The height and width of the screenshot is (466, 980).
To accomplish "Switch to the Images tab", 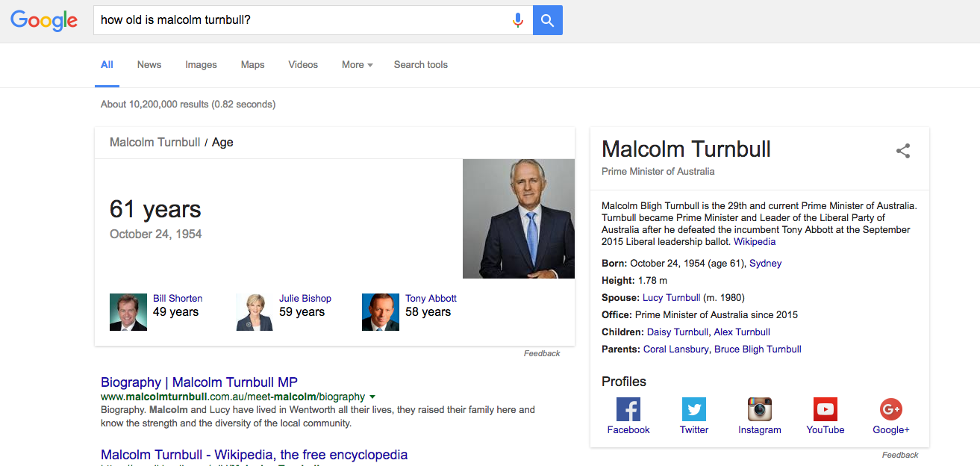I will pyautogui.click(x=202, y=65).
